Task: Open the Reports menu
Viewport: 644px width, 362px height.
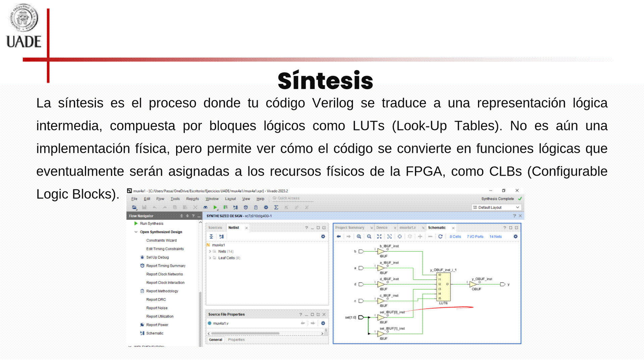Action: (193, 199)
